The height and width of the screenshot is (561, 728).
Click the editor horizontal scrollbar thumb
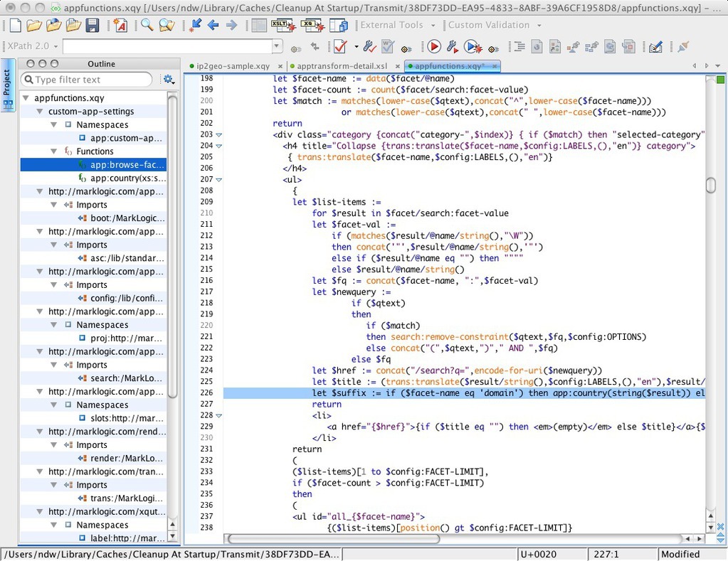(333, 539)
